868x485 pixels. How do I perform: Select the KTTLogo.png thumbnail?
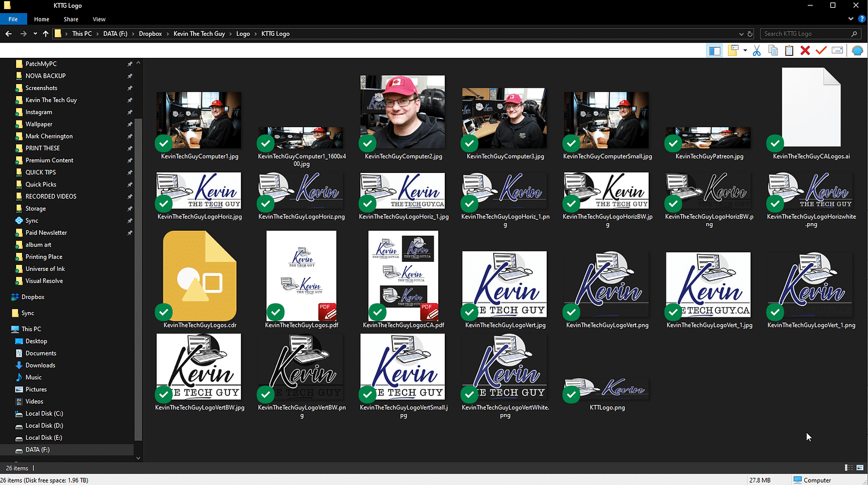606,390
